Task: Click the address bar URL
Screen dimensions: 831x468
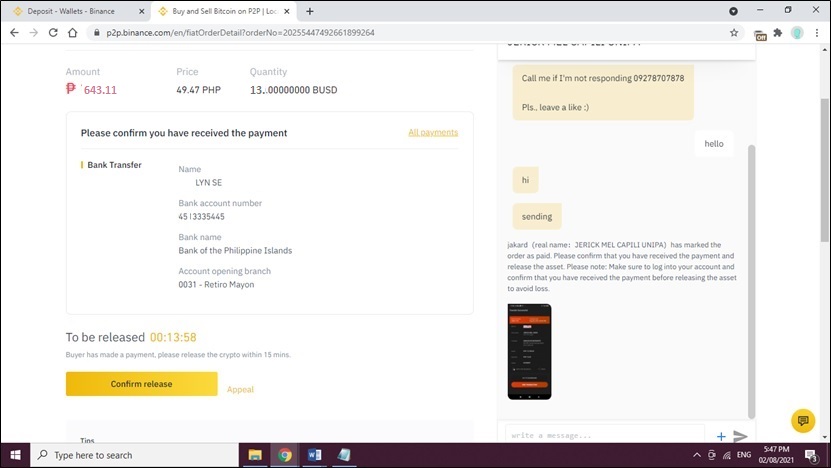Action: [241, 32]
